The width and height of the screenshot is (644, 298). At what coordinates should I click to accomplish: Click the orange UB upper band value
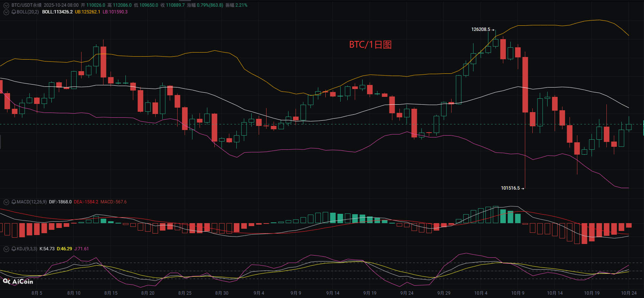tap(87, 12)
